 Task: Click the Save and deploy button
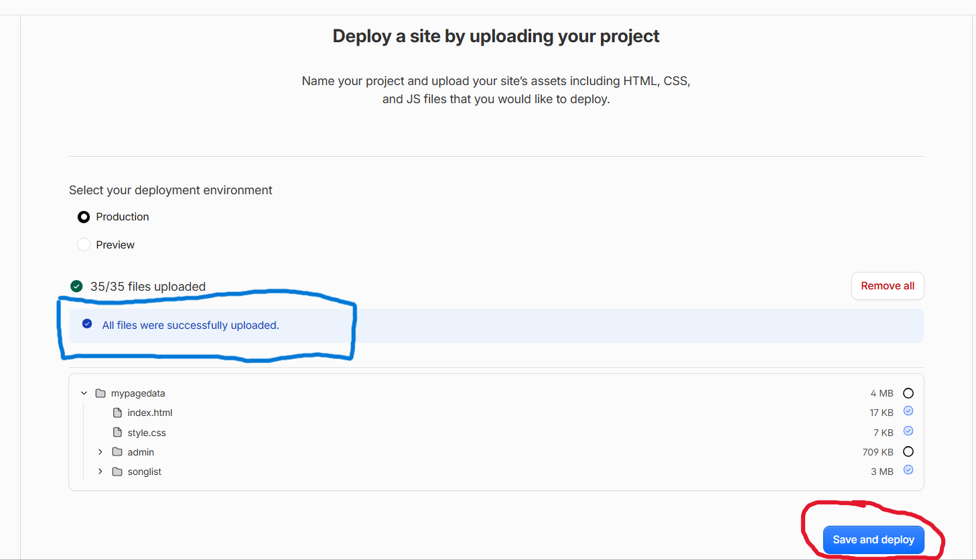tap(874, 540)
